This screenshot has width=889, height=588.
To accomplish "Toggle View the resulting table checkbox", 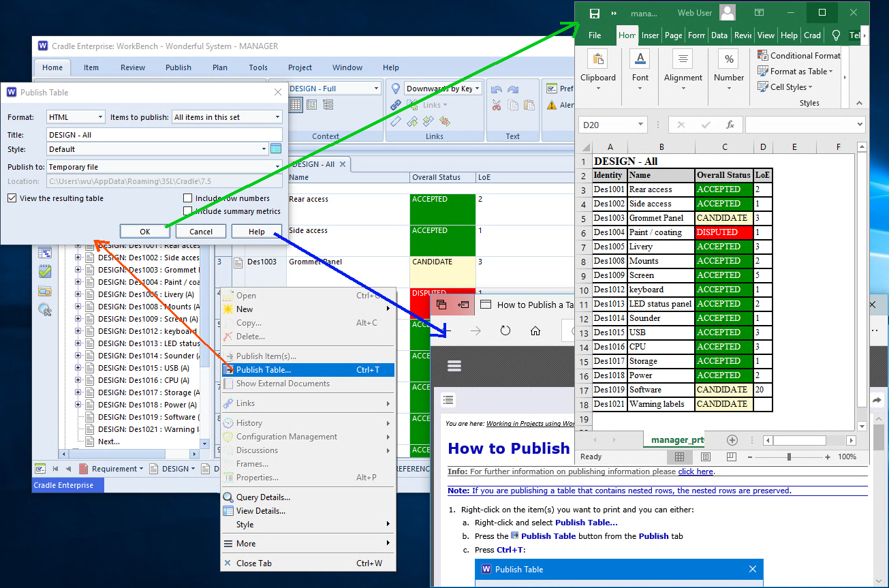I will [12, 198].
